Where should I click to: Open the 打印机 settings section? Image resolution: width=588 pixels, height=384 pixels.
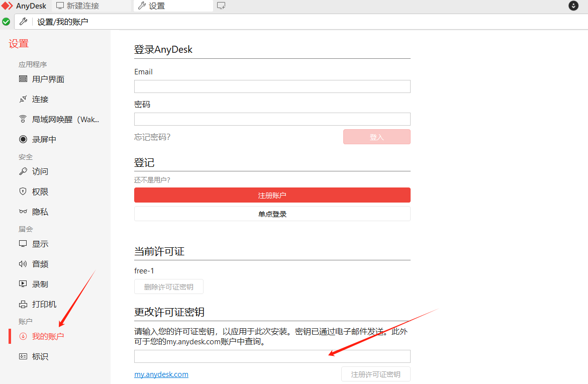pos(44,304)
